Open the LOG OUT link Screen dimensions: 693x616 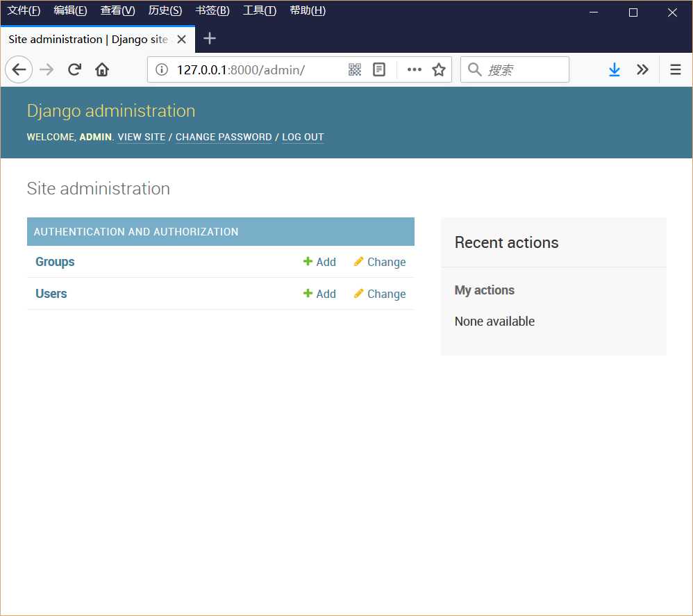click(x=303, y=137)
